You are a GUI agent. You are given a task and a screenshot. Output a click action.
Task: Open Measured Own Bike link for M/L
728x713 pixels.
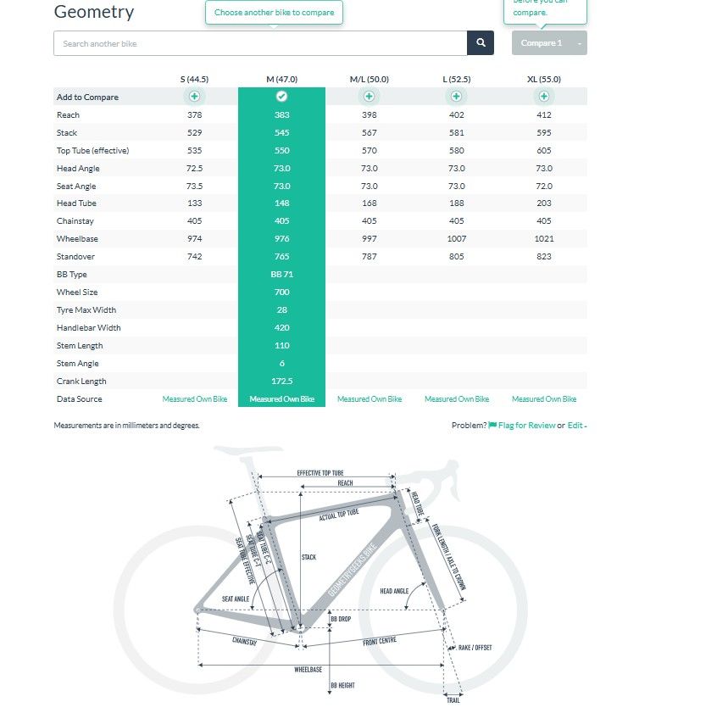pyautogui.click(x=370, y=398)
